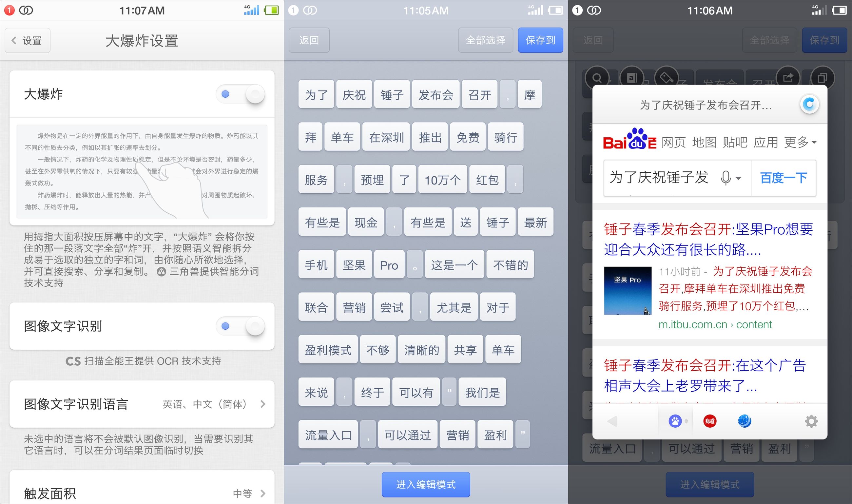Tap 进入编辑模式 on the word-split screen
This screenshot has height=504, width=852.
coord(426,485)
